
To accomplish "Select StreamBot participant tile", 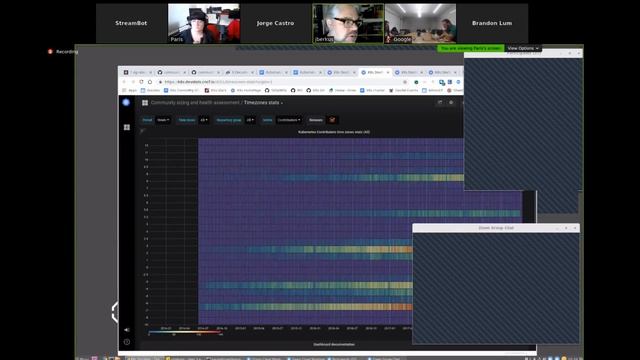I will pyautogui.click(x=131, y=23).
